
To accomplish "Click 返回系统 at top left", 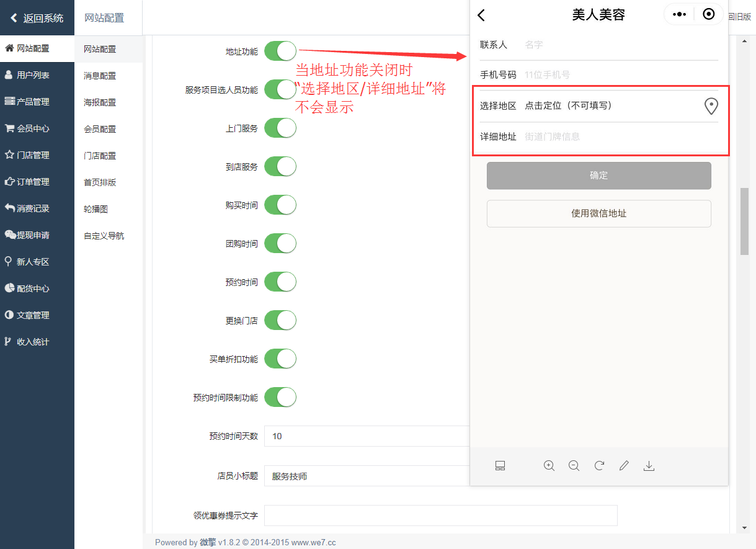I will point(37,18).
